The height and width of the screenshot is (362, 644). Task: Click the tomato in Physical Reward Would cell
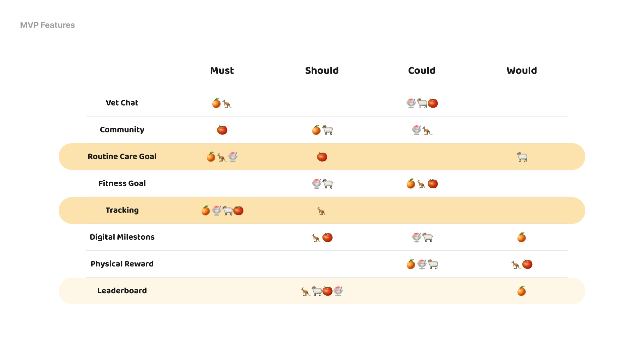[x=527, y=264]
